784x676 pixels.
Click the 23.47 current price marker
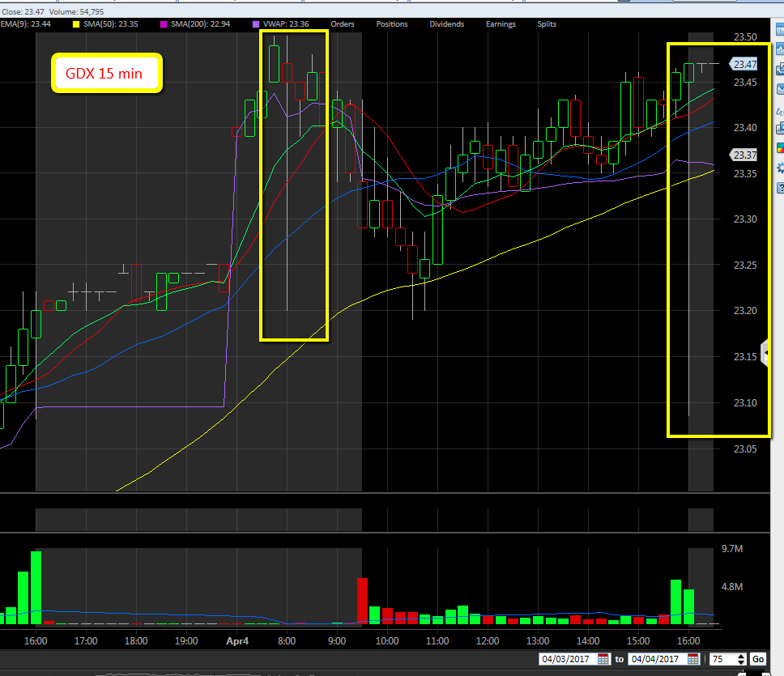(744, 64)
